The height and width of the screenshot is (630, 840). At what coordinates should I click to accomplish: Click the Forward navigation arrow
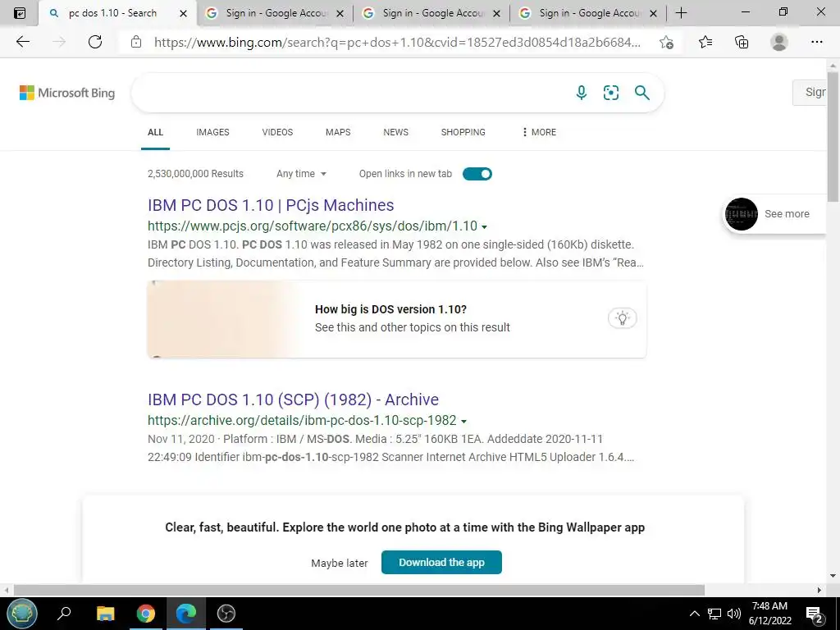59,42
